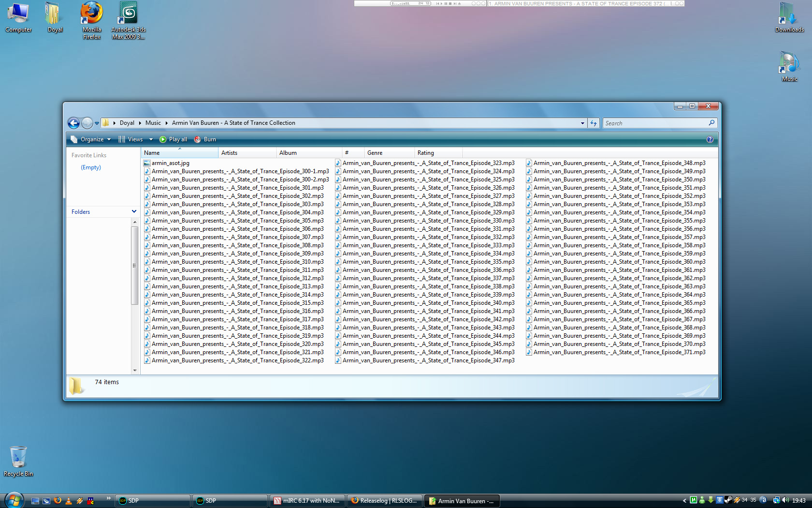Select the armin_asot.jpg file
Viewport: 812px width, 508px height.
coord(170,163)
